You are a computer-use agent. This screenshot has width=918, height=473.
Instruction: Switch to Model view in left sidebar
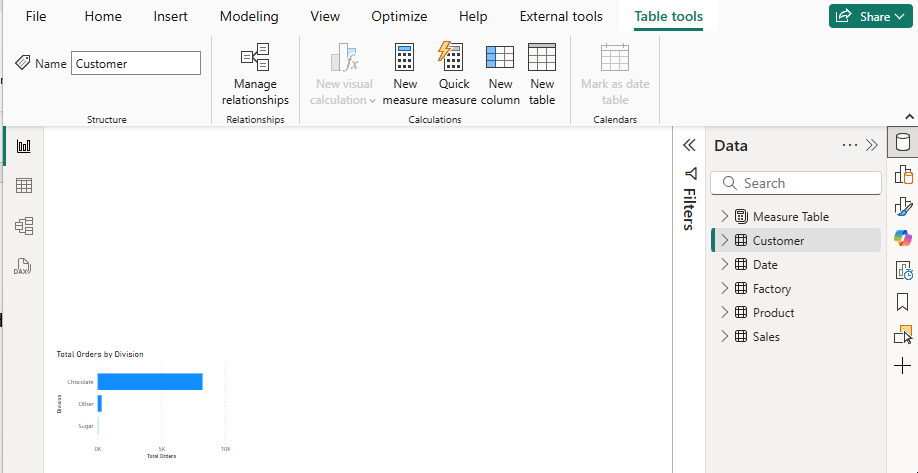click(x=23, y=226)
